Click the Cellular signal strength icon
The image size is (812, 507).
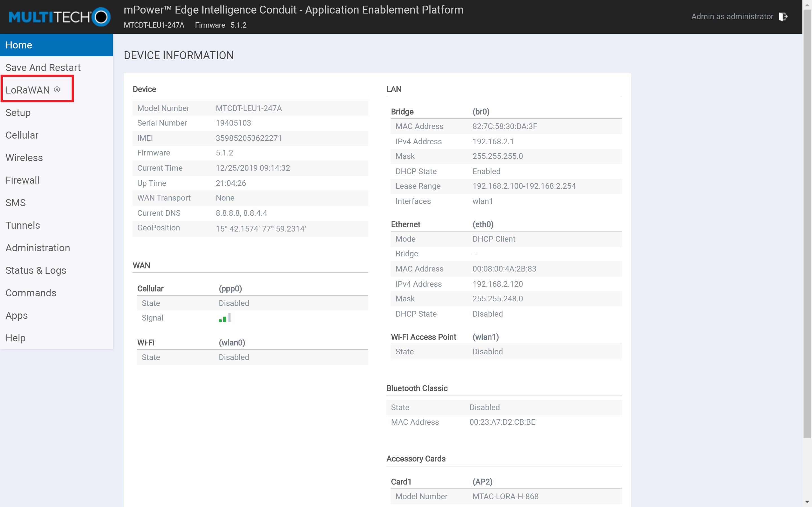point(224,318)
